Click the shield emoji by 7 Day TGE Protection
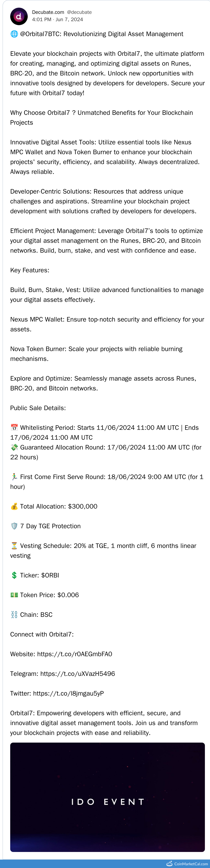 (14, 526)
